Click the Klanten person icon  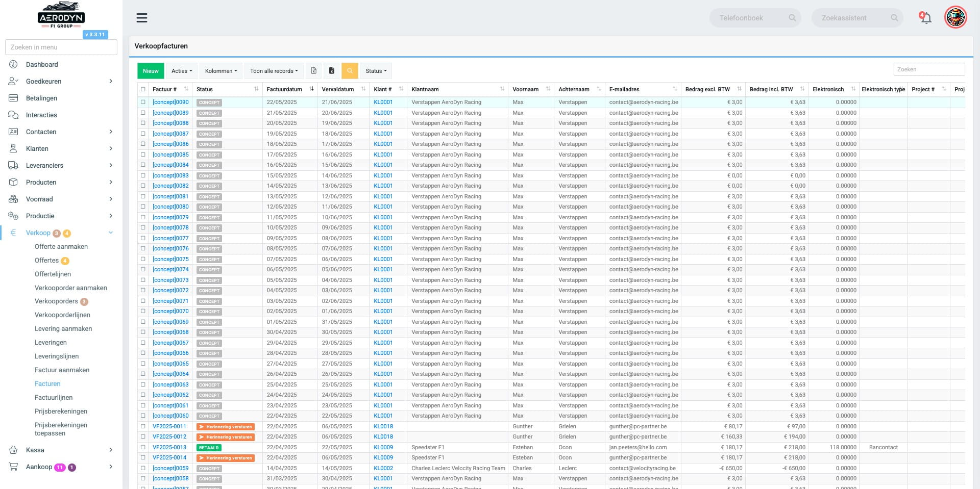(13, 148)
